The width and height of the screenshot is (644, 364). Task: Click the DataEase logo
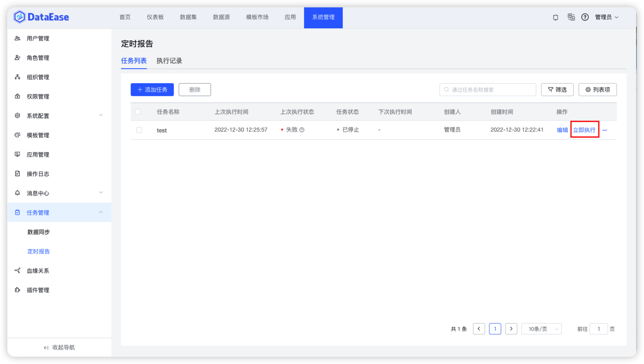[41, 17]
